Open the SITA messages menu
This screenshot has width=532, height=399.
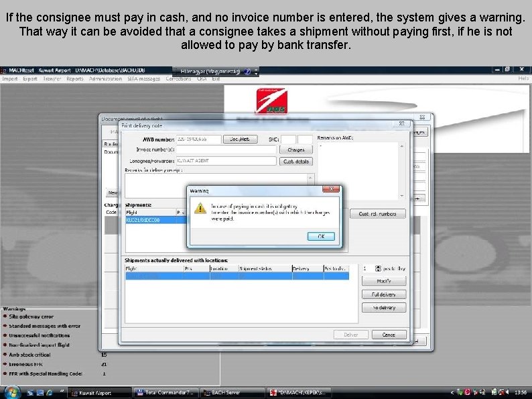point(144,78)
